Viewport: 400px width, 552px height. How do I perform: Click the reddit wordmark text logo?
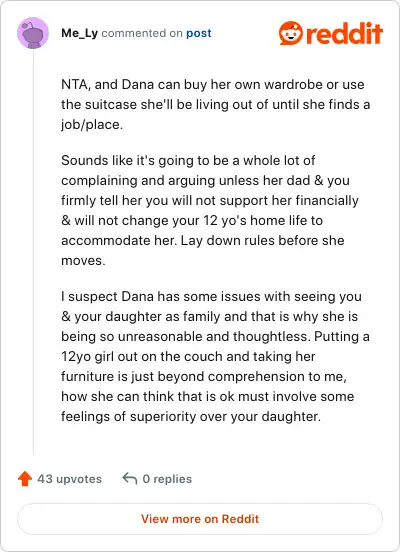344,33
